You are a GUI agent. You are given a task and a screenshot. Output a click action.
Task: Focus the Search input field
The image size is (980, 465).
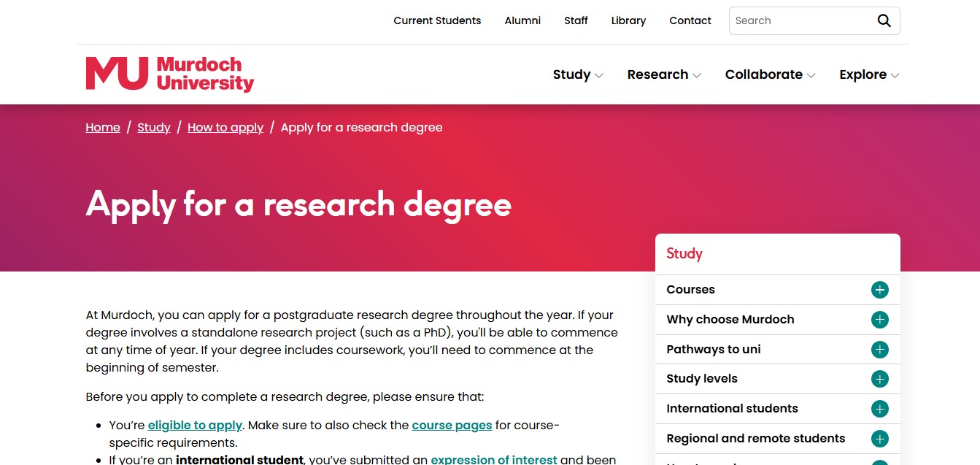803,20
